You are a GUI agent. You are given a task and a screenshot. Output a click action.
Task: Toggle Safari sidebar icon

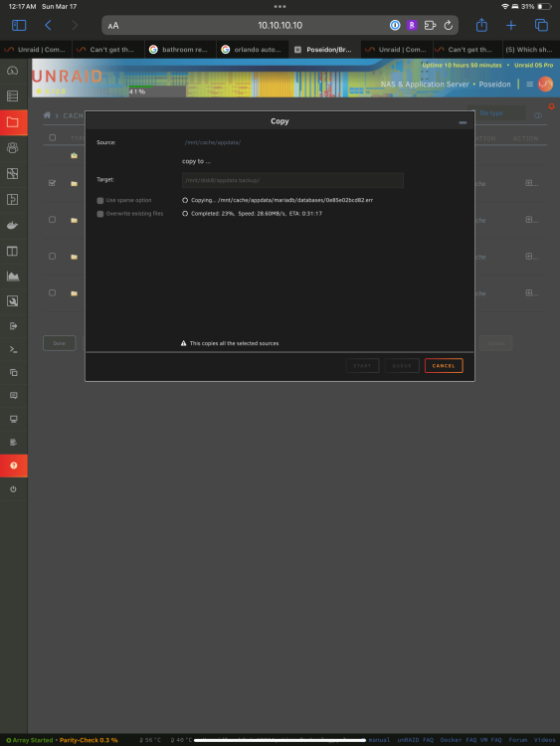tap(19, 25)
